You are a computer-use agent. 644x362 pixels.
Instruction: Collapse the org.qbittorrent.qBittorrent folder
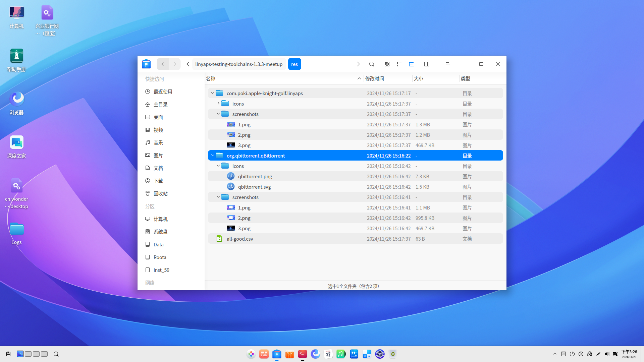coord(213,156)
